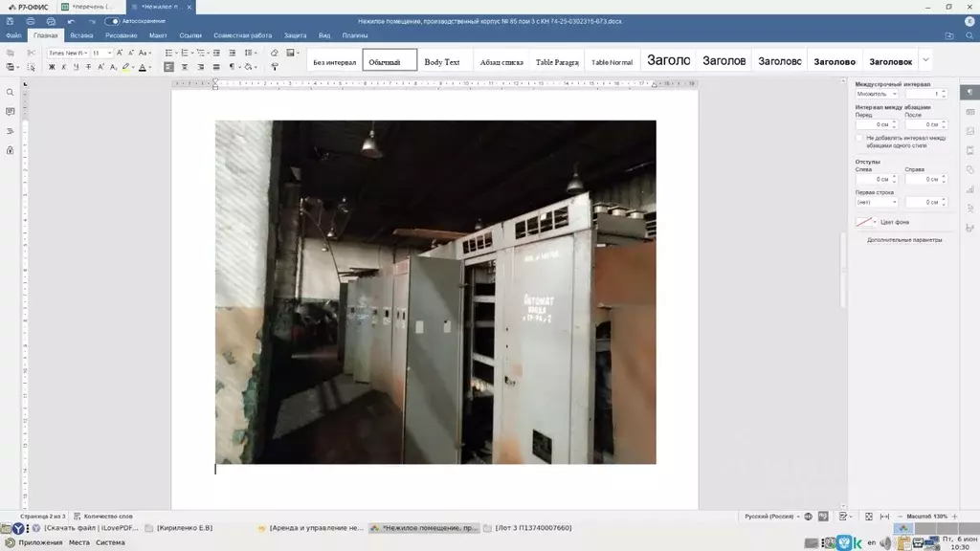
Task: Switch to the [Кириленко Е.В] taskbar window
Action: [179, 528]
